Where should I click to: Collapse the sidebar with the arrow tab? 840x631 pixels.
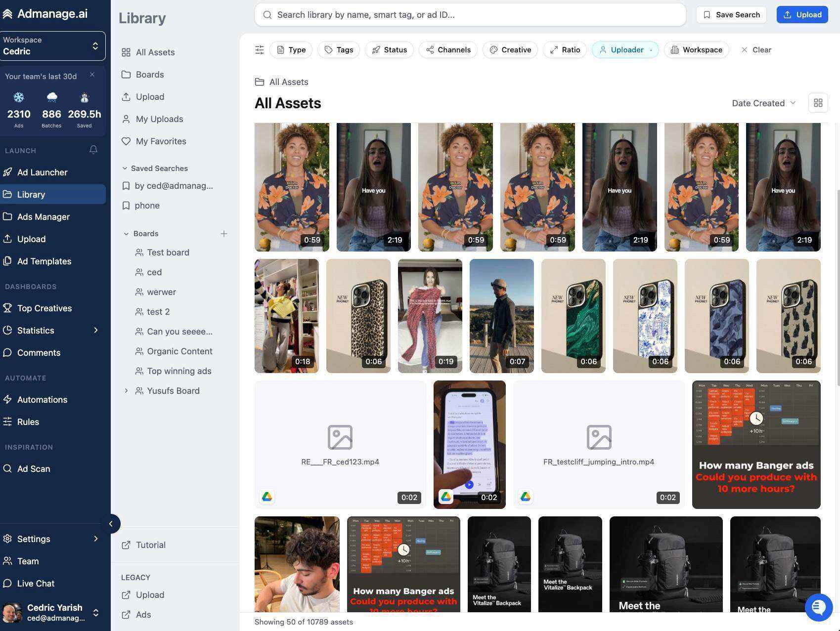pyautogui.click(x=111, y=523)
